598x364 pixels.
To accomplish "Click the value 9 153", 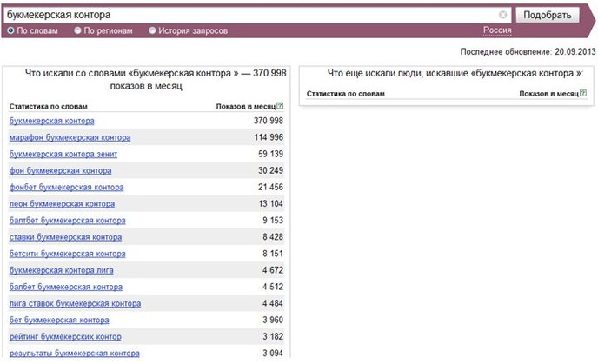I will [x=273, y=221].
